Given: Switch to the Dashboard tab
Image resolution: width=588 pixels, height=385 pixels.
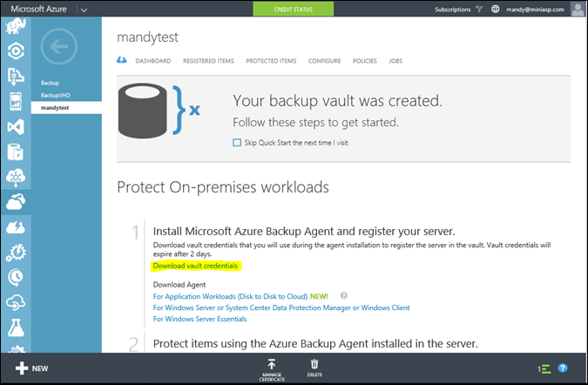Looking at the screenshot, I should point(152,61).
